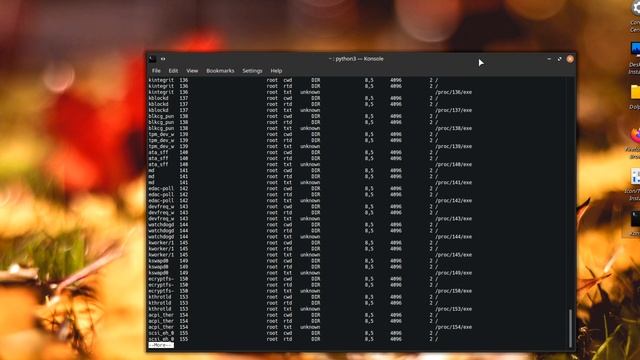The image size is (640, 360).
Task: Open the File menu in Konsole
Action: tap(156, 71)
